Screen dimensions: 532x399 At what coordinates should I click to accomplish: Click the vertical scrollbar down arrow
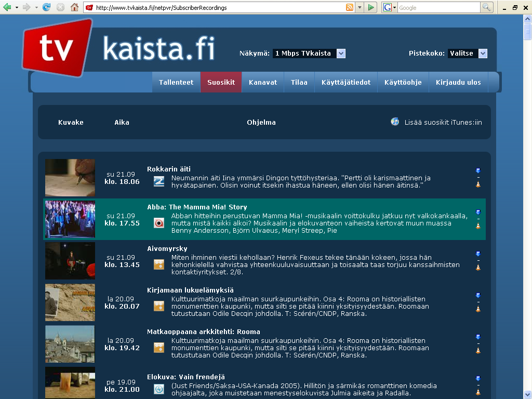[527, 394]
